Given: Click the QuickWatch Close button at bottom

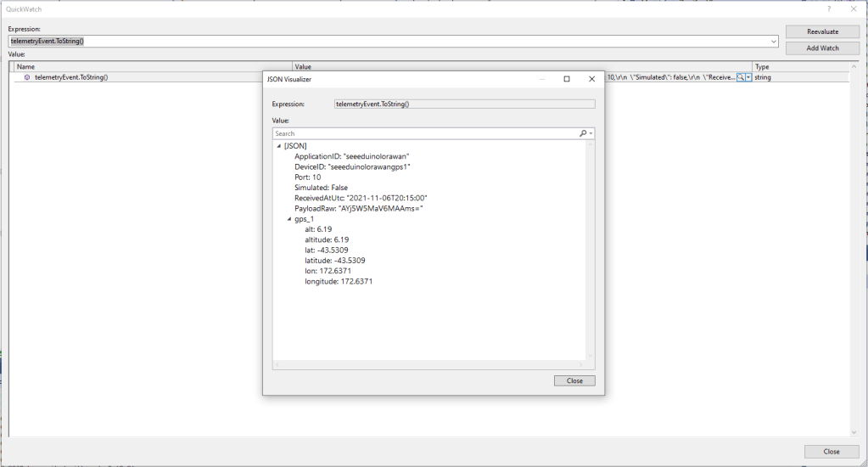Looking at the screenshot, I should pos(832,452).
